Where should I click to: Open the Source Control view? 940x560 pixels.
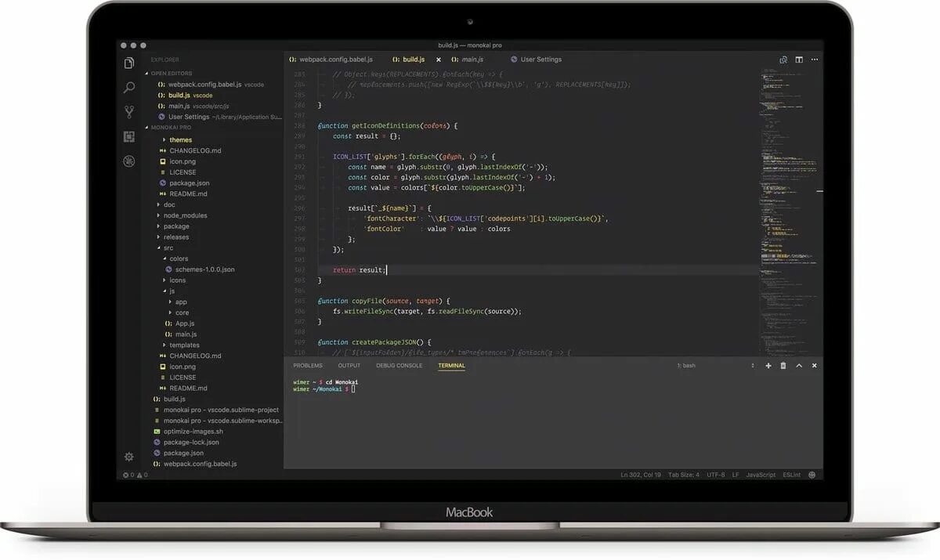pyautogui.click(x=129, y=112)
